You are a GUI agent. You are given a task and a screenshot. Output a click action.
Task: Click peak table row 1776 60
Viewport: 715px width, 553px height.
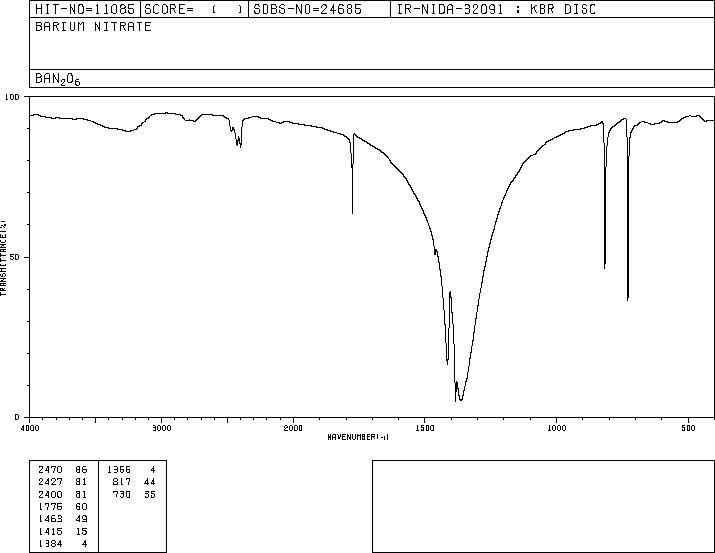tap(63, 507)
